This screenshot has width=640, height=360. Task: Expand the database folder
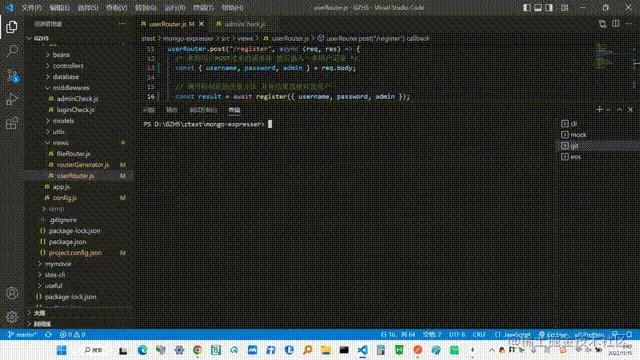pyautogui.click(x=66, y=77)
